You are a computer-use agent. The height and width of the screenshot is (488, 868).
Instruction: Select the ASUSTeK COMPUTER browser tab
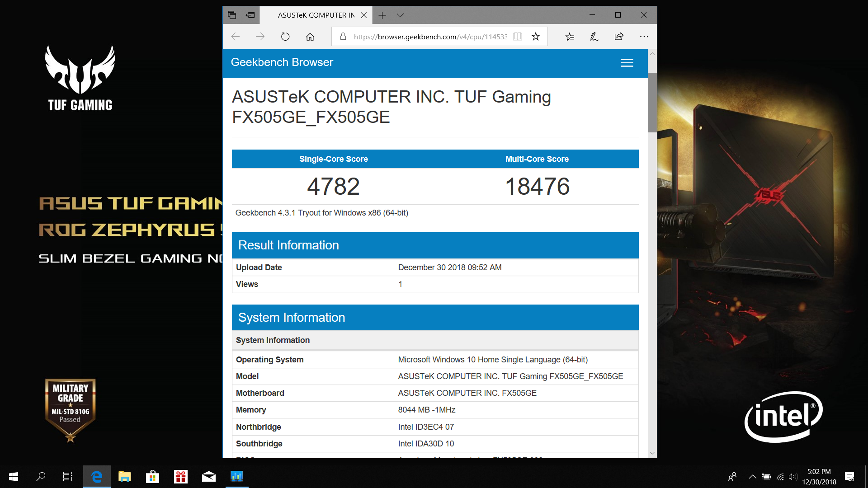tap(316, 15)
